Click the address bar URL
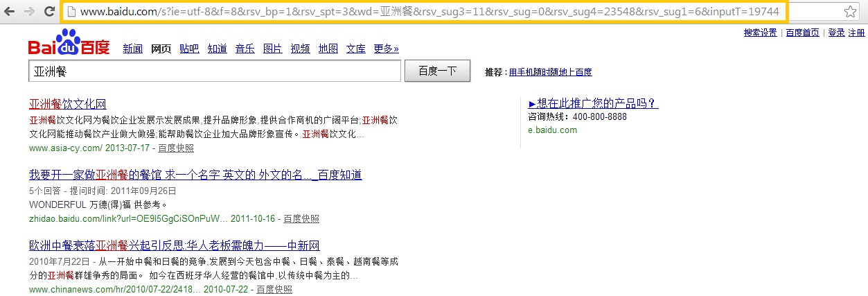This screenshot has height=296, width=868. click(429, 12)
